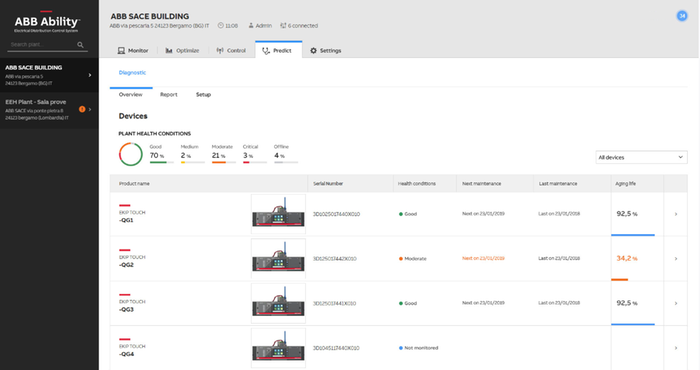
Task: Click the -QG3 last maintenance date
Action: (x=559, y=303)
